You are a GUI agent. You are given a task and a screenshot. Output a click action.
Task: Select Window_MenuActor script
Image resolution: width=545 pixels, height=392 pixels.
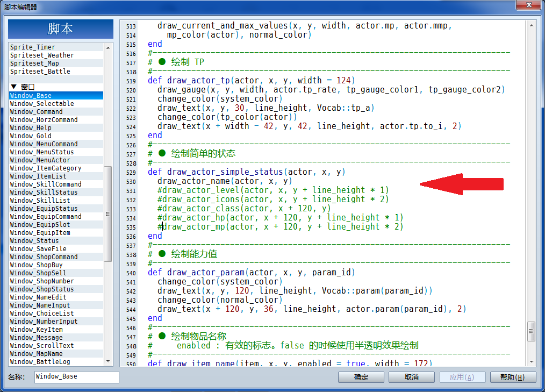tap(56, 160)
